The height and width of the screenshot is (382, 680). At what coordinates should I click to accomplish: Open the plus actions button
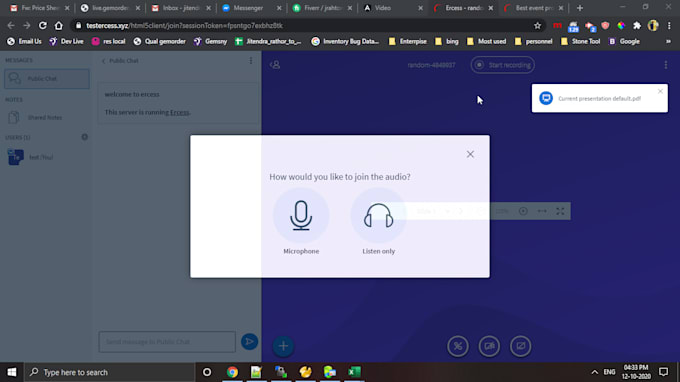point(283,346)
